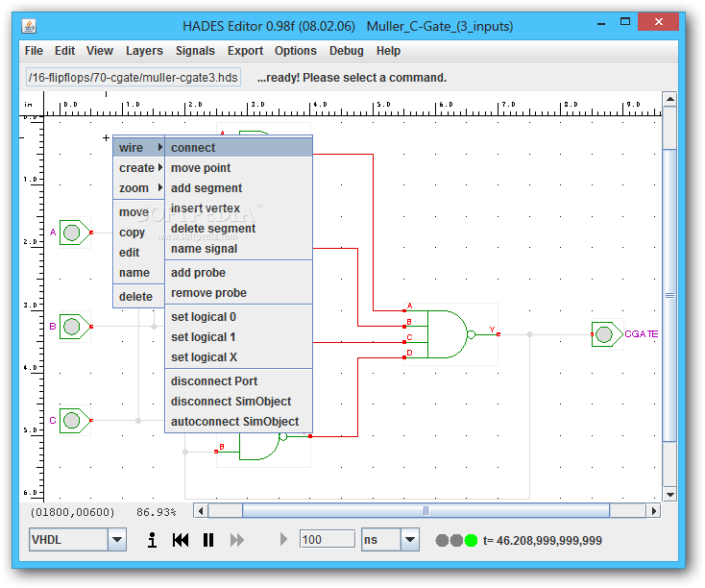The height and width of the screenshot is (588, 705).
Task: Open the ns time unit dropdown
Action: (x=409, y=539)
